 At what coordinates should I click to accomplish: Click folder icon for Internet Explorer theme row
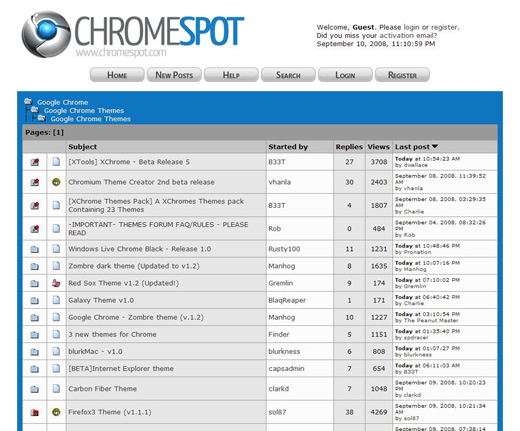click(34, 369)
